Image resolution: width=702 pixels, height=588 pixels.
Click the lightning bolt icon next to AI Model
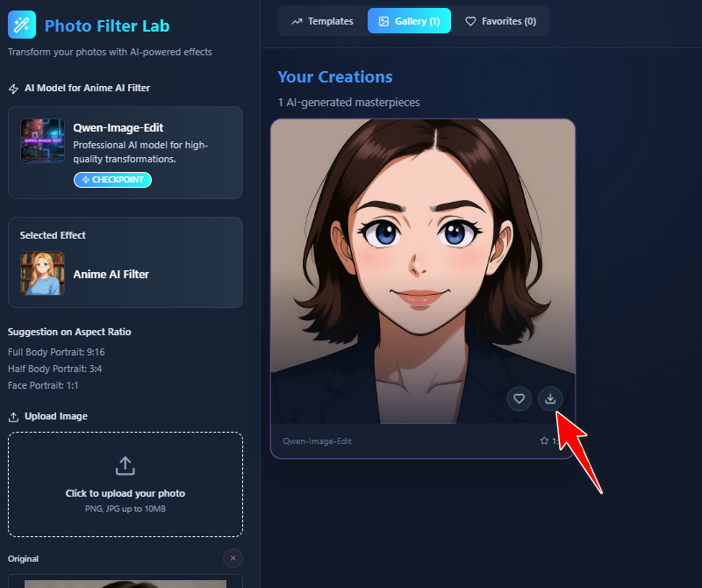click(x=11, y=88)
